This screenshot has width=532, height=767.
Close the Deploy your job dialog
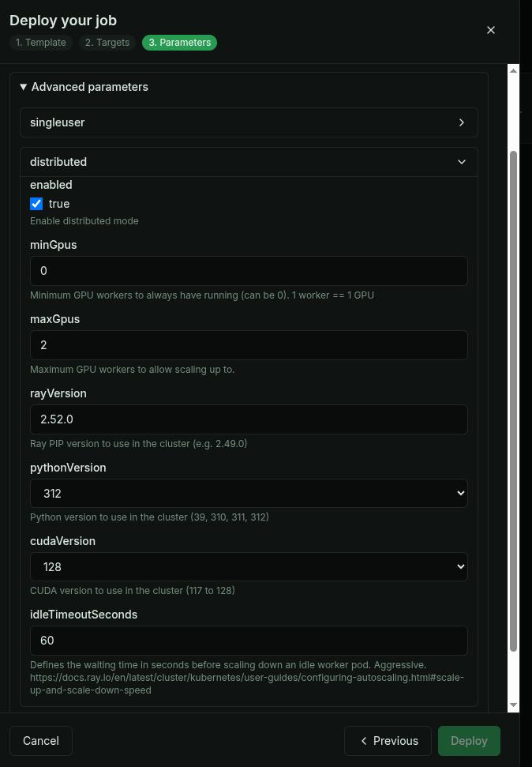(491, 30)
